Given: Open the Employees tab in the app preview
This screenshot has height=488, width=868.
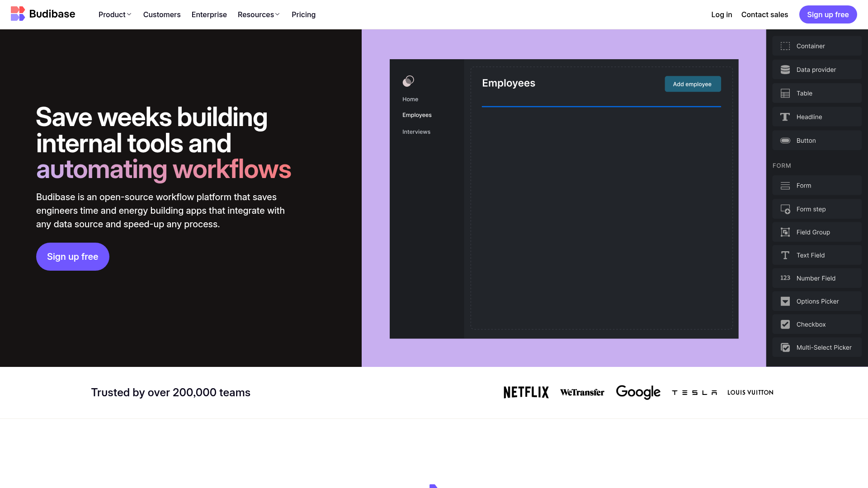Looking at the screenshot, I should point(417,115).
